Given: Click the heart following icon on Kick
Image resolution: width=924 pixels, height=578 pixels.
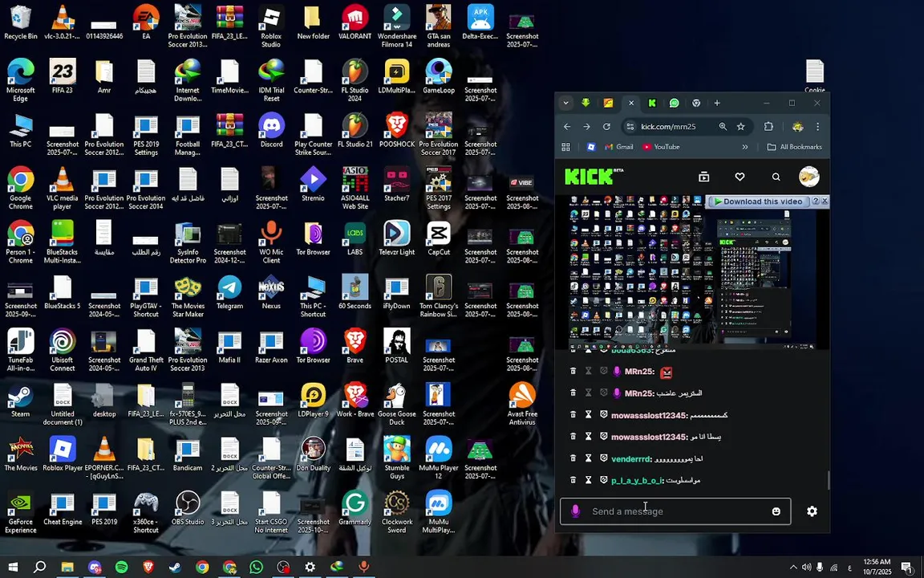Looking at the screenshot, I should click(x=740, y=177).
